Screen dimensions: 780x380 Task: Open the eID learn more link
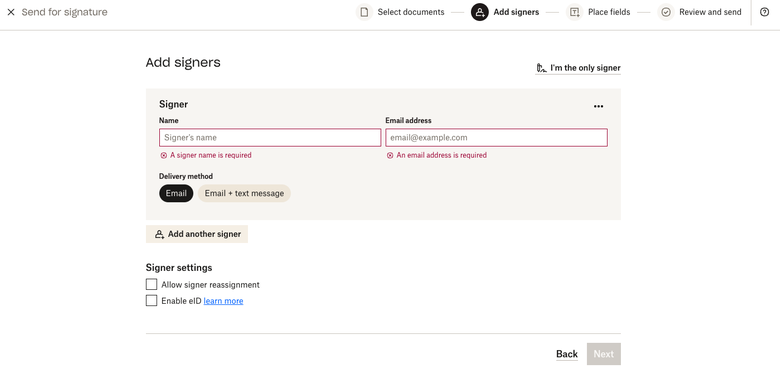tap(223, 301)
